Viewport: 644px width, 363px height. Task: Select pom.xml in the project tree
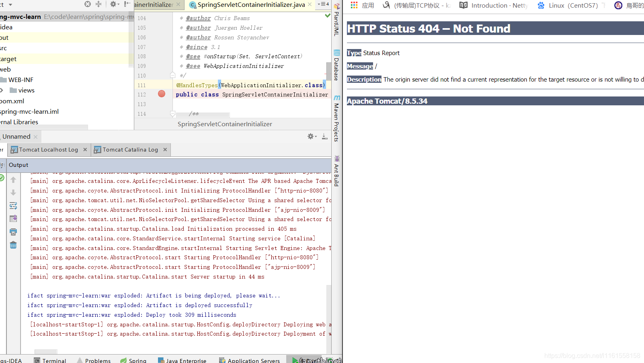point(12,101)
